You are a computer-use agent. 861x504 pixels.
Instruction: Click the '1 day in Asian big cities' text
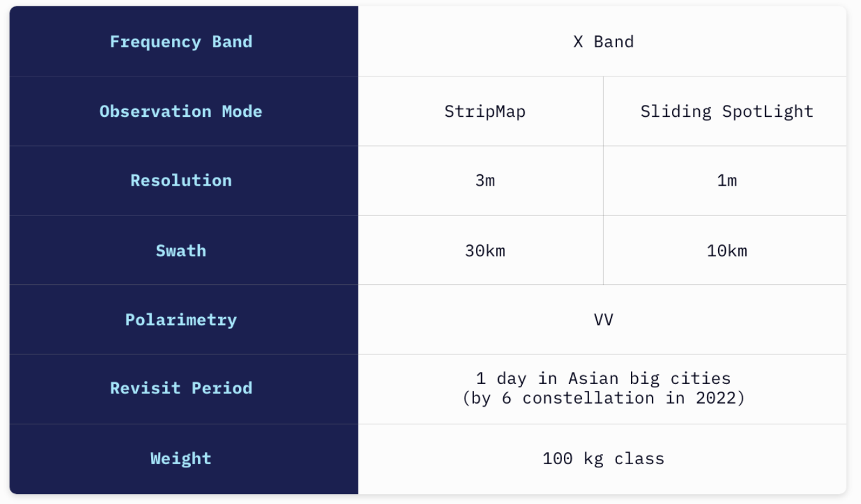(x=604, y=378)
